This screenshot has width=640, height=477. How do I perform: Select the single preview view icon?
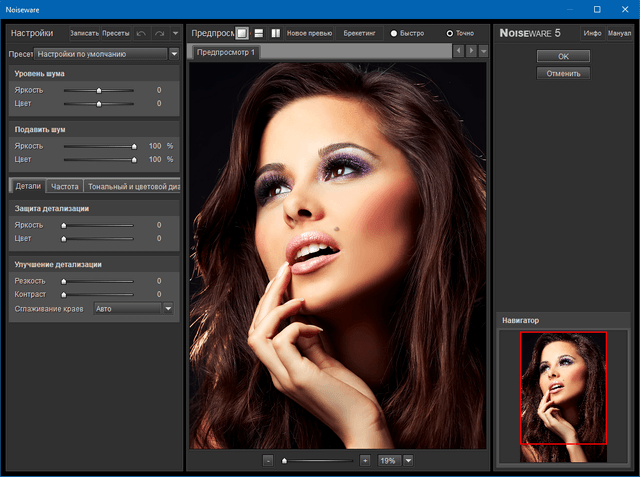tap(242, 33)
